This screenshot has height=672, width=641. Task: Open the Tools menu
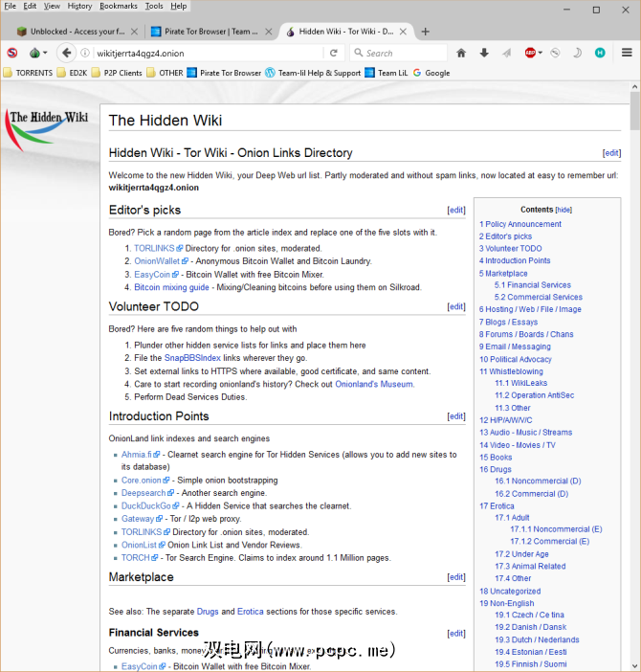pyautogui.click(x=154, y=6)
